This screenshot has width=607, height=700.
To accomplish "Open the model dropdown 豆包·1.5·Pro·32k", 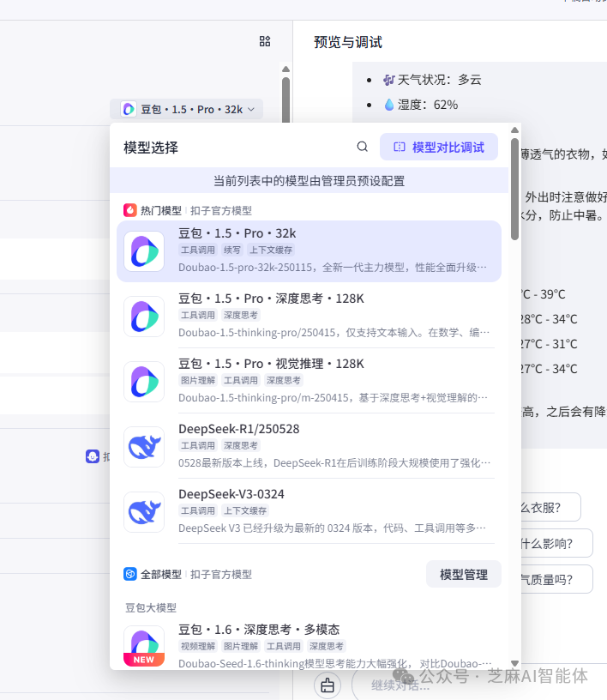I will click(x=187, y=110).
